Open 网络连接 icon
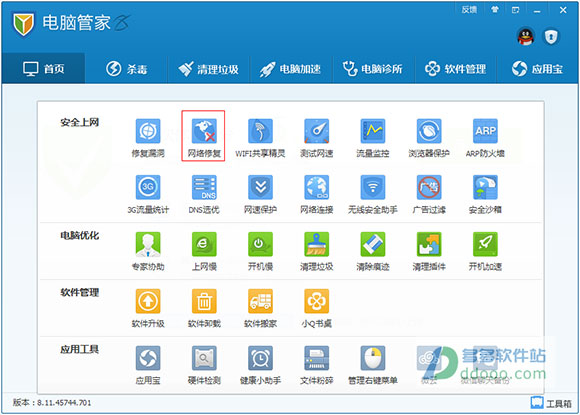 [317, 187]
